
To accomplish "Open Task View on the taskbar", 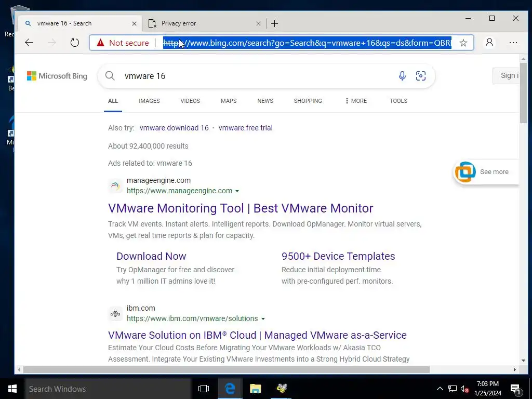I will click(204, 389).
